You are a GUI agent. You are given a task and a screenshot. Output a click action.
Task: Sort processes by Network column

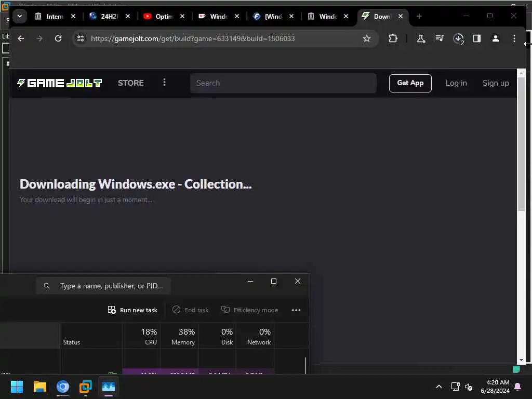(255, 336)
